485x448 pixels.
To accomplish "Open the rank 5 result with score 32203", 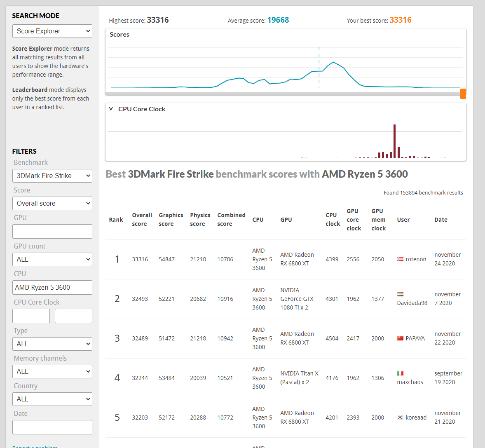I will pyautogui.click(x=140, y=418).
